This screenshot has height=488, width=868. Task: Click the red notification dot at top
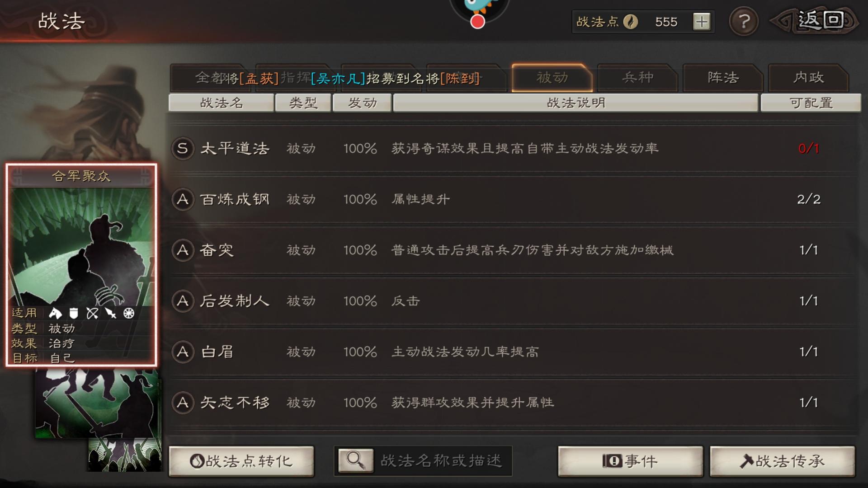pyautogui.click(x=477, y=22)
